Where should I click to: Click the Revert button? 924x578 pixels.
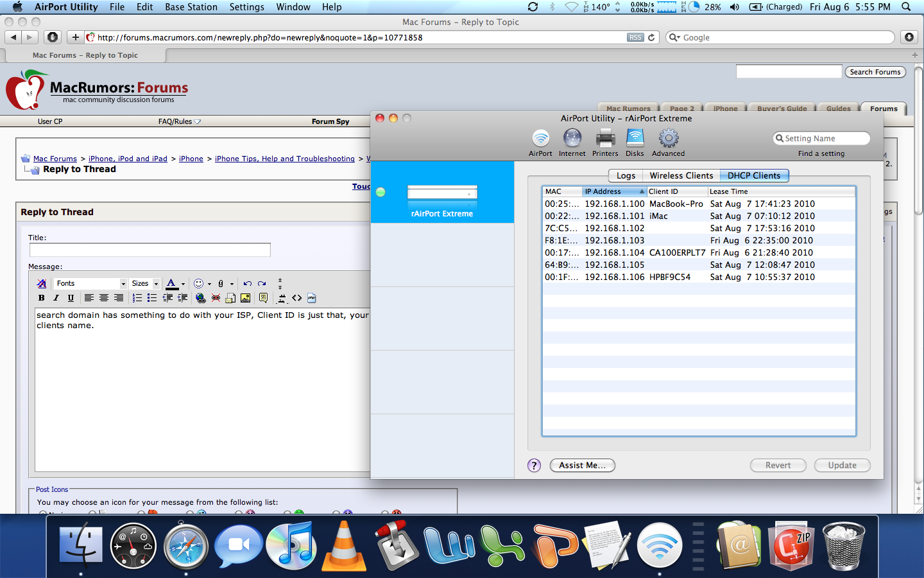click(778, 466)
